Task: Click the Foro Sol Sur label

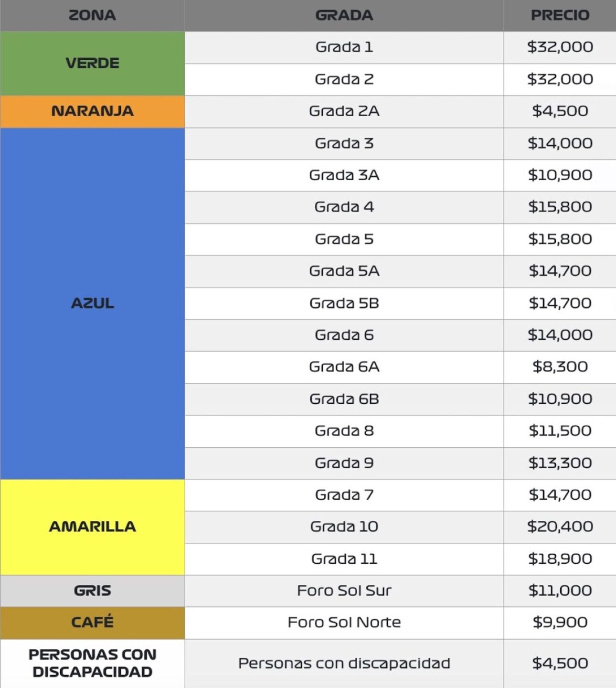Action: pyautogui.click(x=344, y=591)
